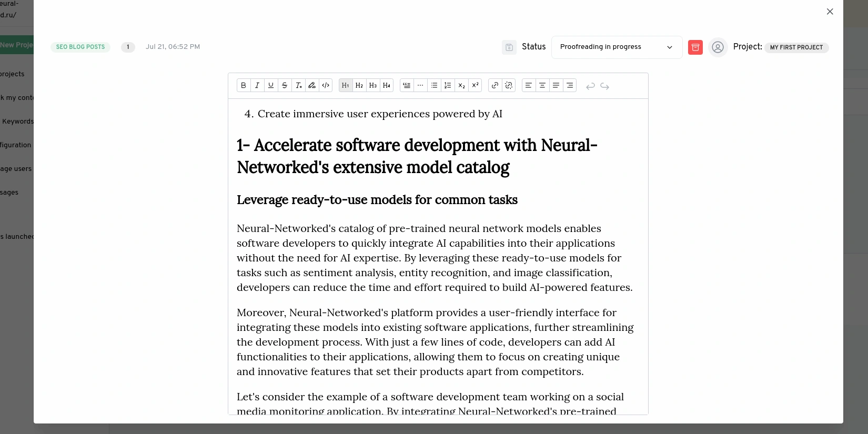Open the user avatar icon
The image size is (868, 434).
click(718, 47)
